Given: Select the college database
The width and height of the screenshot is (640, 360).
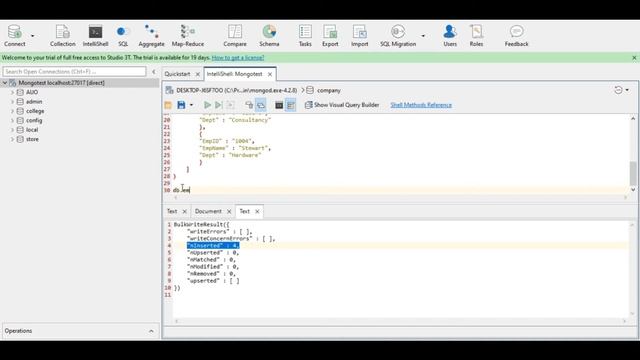Looking at the screenshot, I should (35, 111).
